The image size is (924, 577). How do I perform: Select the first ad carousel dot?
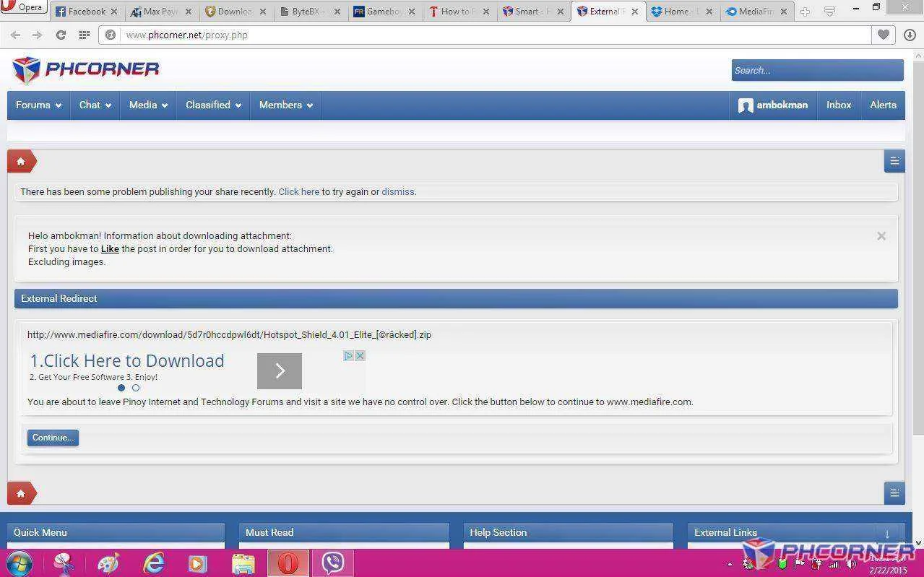click(121, 388)
